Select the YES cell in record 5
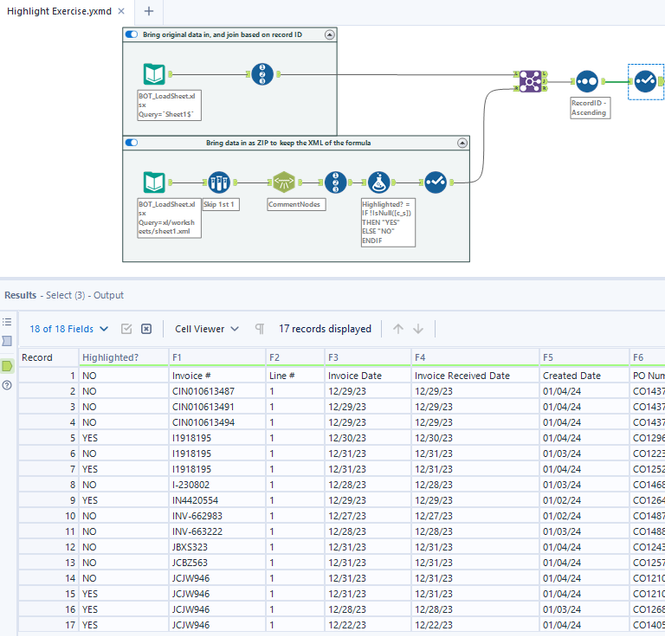This screenshot has width=665, height=636. pos(123,438)
